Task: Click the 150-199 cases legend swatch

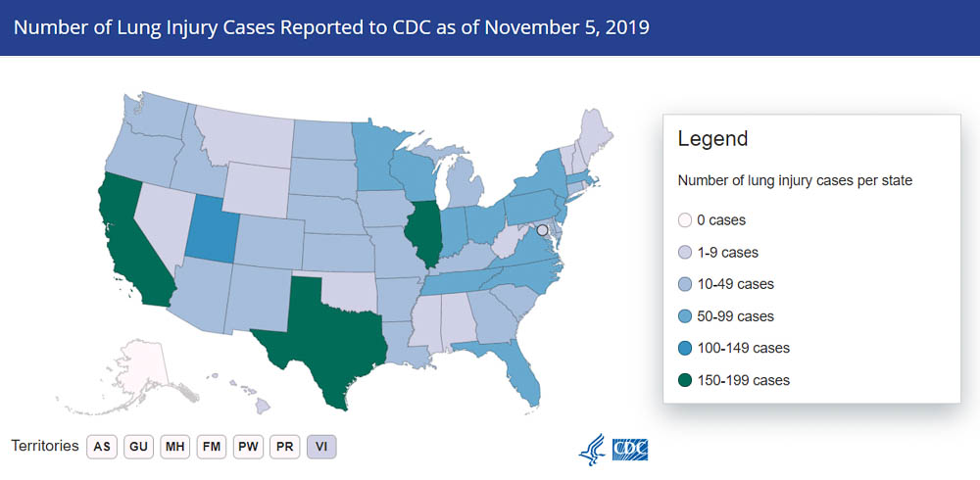Action: pyautogui.click(x=687, y=380)
